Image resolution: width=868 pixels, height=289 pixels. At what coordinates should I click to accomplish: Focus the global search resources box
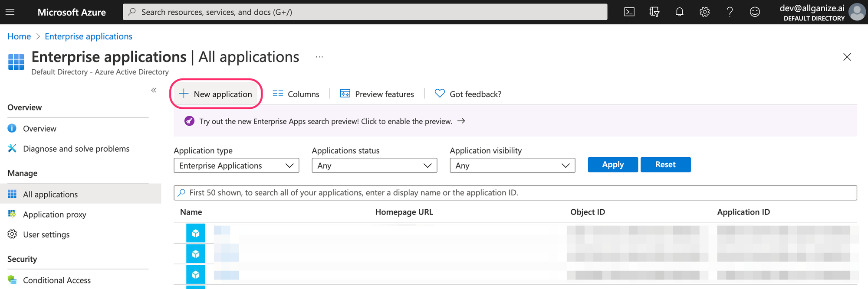(365, 12)
